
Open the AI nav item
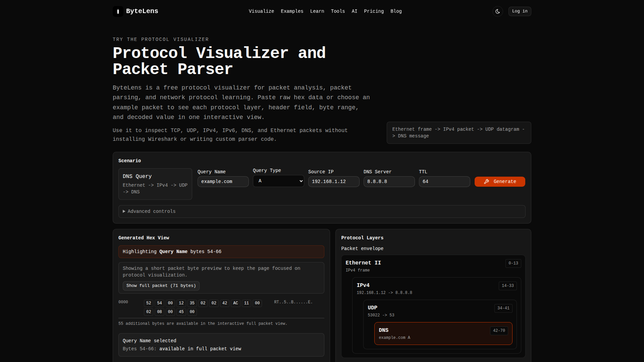(x=354, y=11)
